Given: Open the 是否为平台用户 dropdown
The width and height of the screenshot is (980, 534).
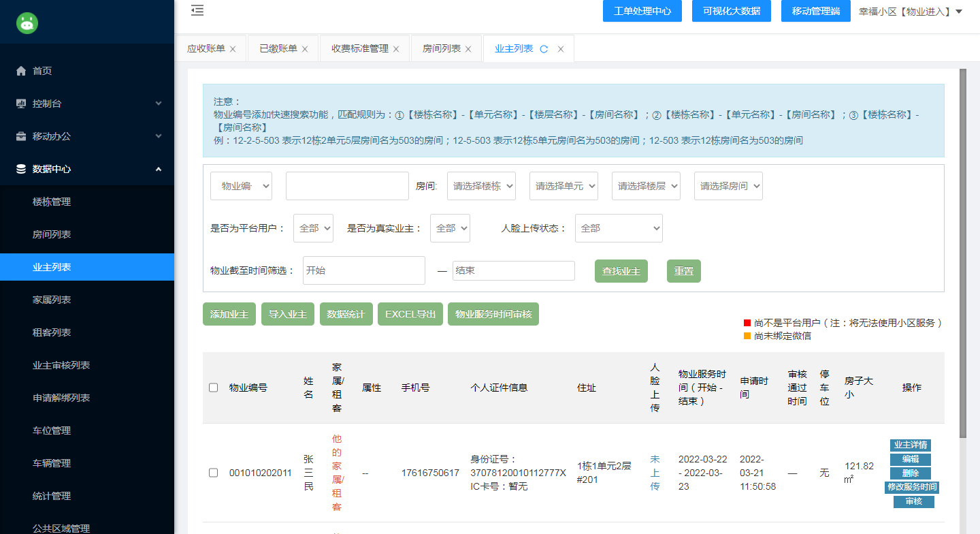Looking at the screenshot, I should click(313, 228).
